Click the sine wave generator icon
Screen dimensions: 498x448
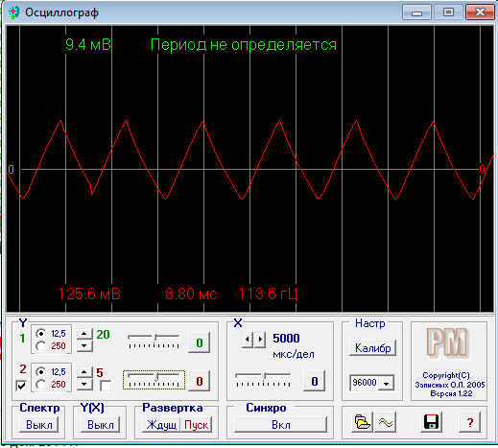(x=386, y=423)
